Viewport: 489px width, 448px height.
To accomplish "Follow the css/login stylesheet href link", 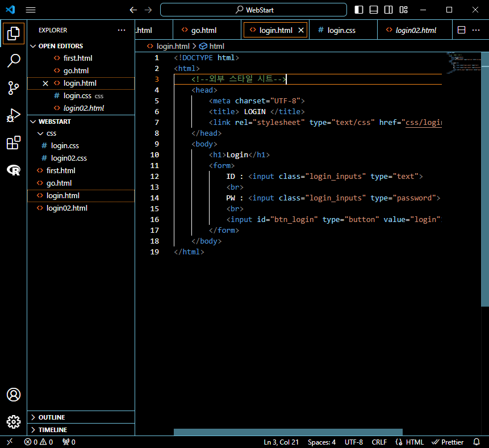I will click(424, 122).
